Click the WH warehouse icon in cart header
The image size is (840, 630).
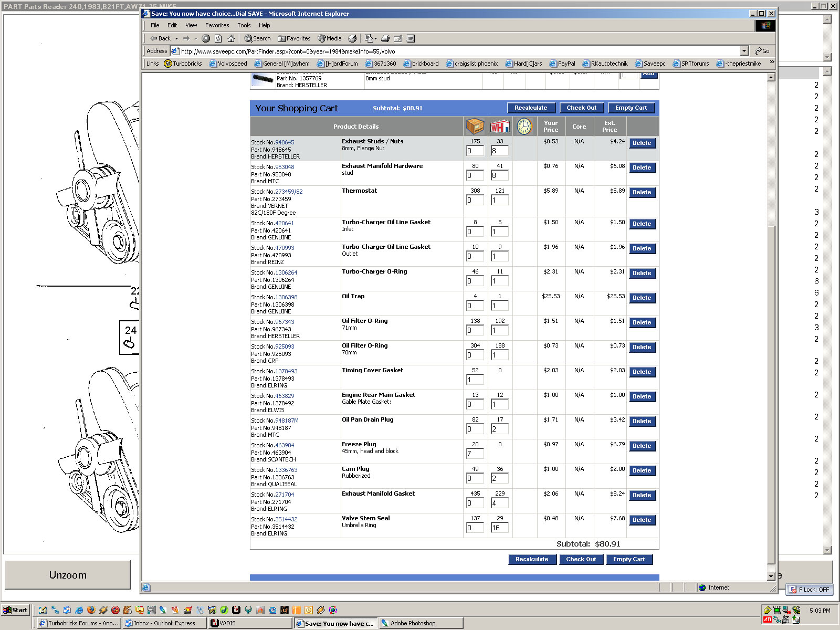tap(500, 127)
